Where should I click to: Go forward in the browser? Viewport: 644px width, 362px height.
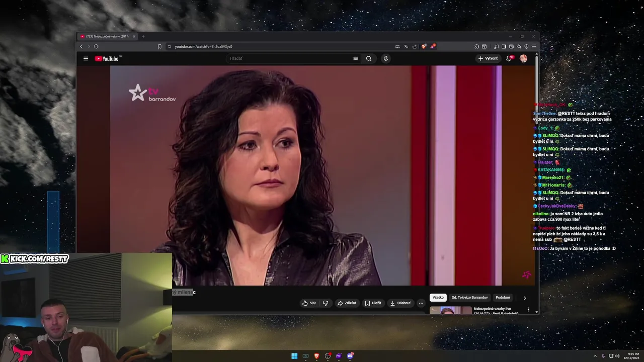click(89, 46)
